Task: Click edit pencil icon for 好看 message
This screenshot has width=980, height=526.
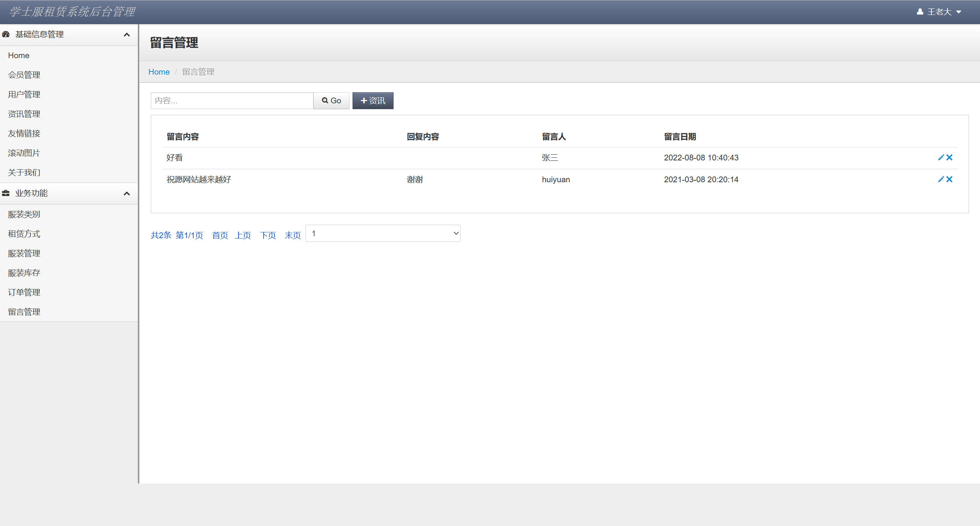Action: click(941, 157)
